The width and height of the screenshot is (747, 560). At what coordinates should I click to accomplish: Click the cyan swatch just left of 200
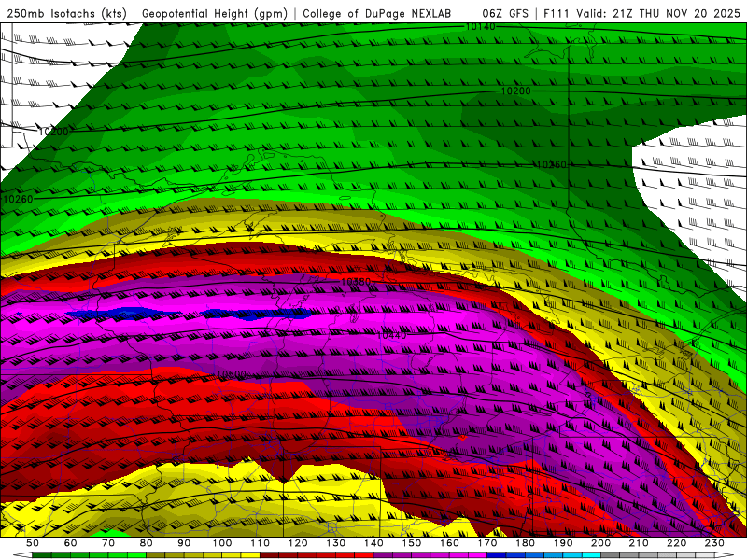(x=591, y=555)
